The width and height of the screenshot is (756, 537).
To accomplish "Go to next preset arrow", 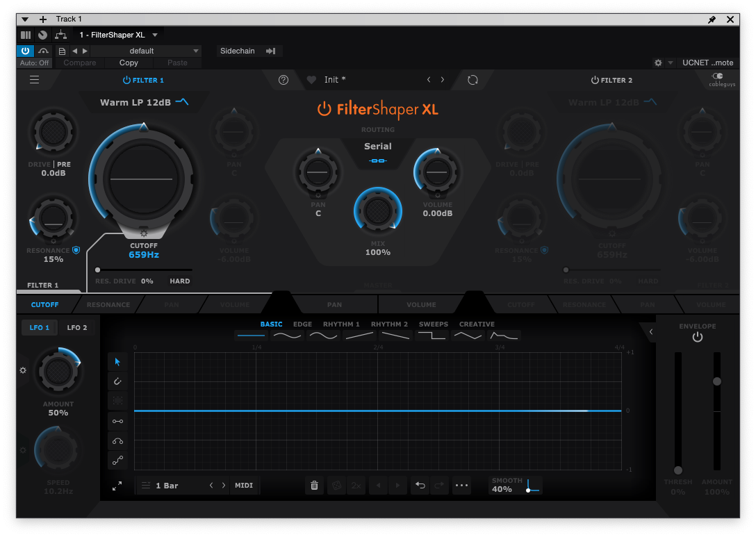I will pyautogui.click(x=443, y=80).
